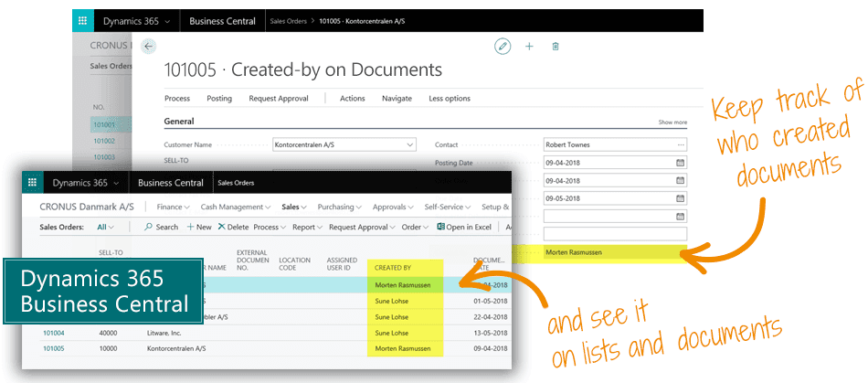Image resolution: width=868 pixels, height=383 pixels.
Task: Open the app launcher in the back document window
Action: (82, 21)
